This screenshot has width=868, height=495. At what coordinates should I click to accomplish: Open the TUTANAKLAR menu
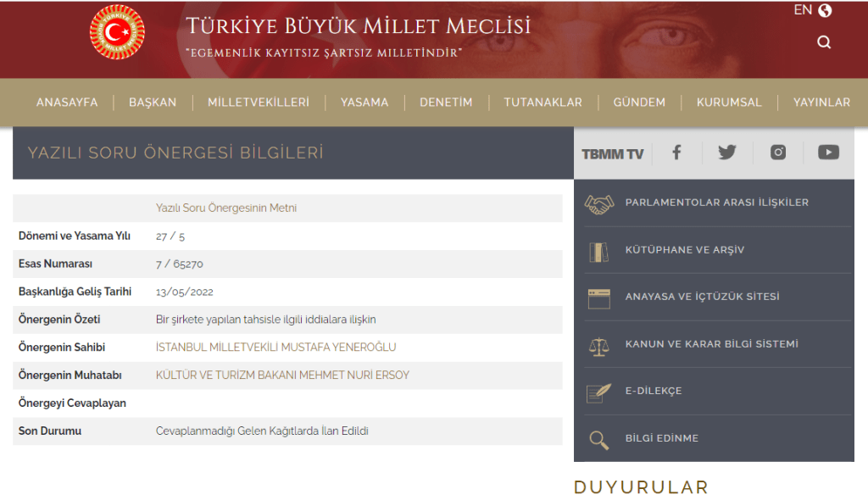(542, 103)
